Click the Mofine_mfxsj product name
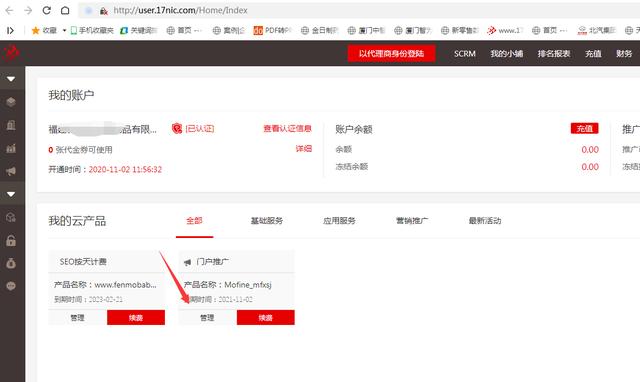Viewport: 640px width, 382px height. (x=248, y=285)
